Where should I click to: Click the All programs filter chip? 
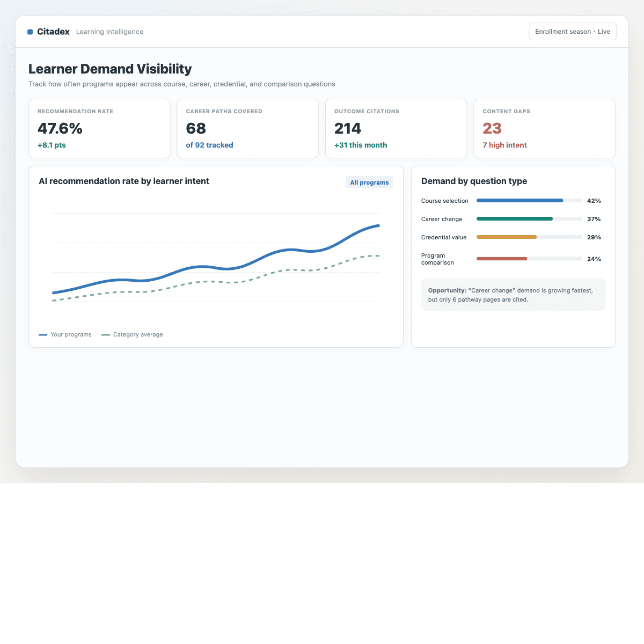(x=369, y=182)
